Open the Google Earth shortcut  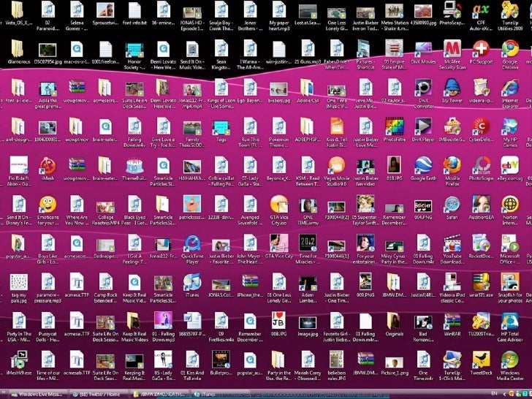click(422, 164)
